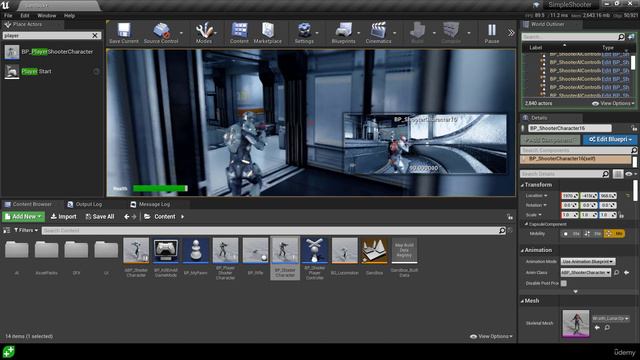Click the Cinematics clapperboard icon
Image resolution: width=640 pixels, height=360 pixels.
(x=378, y=33)
